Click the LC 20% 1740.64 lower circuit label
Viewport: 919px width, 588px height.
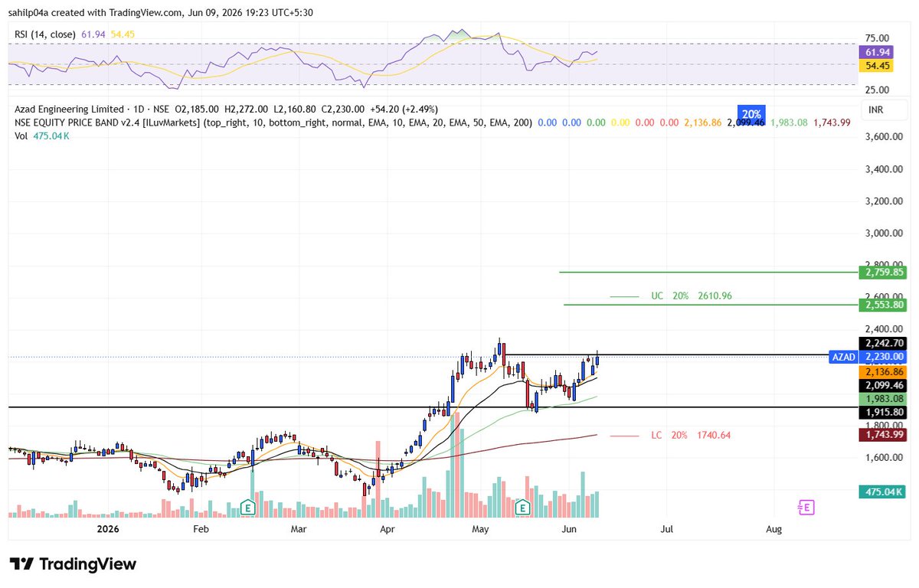click(x=691, y=435)
